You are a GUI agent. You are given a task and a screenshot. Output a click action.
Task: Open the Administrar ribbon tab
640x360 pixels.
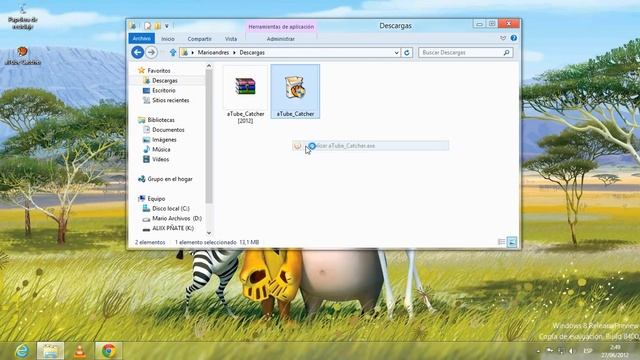(x=281, y=39)
